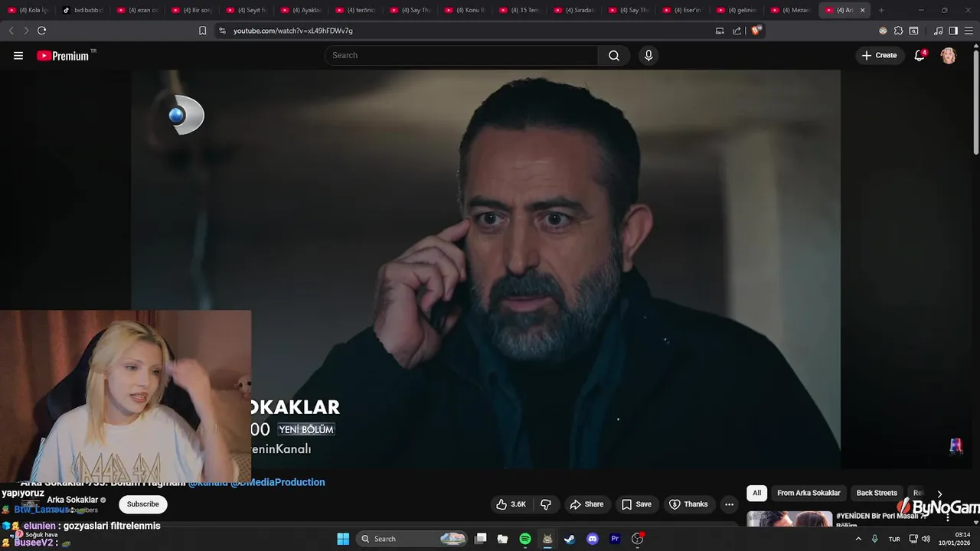Switch to the 'Seyit' browser tab

click(x=247, y=10)
